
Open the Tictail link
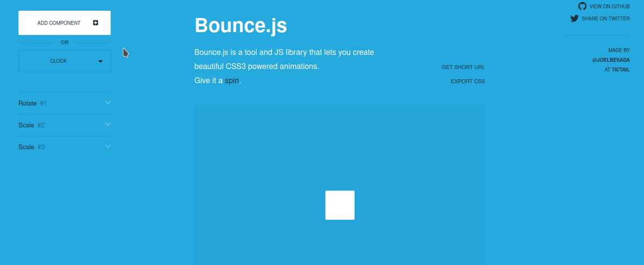click(x=621, y=70)
